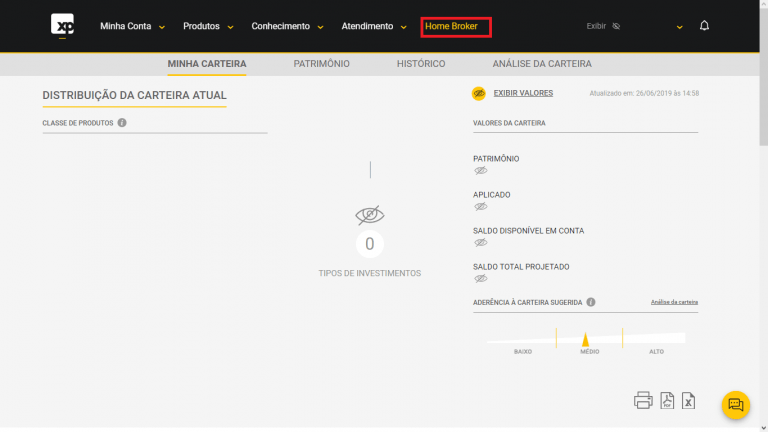The width and height of the screenshot is (768, 432).
Task: Open the small Análise da carteira link
Action: [674, 302]
